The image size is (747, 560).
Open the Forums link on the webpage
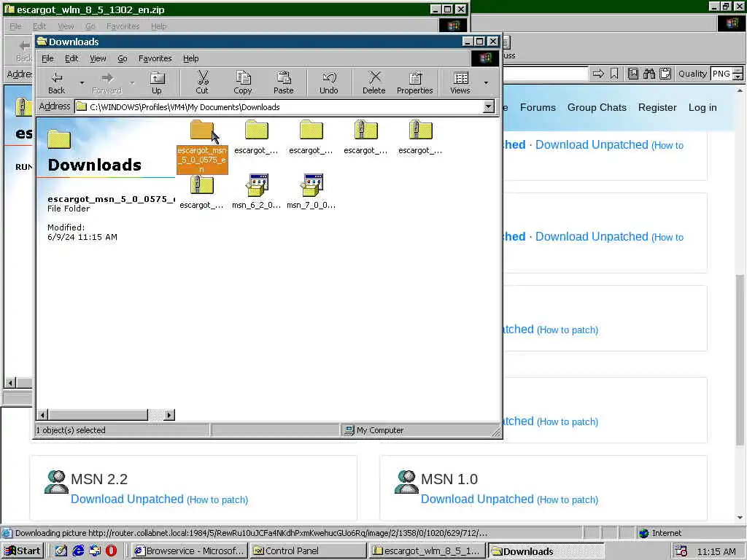click(538, 108)
